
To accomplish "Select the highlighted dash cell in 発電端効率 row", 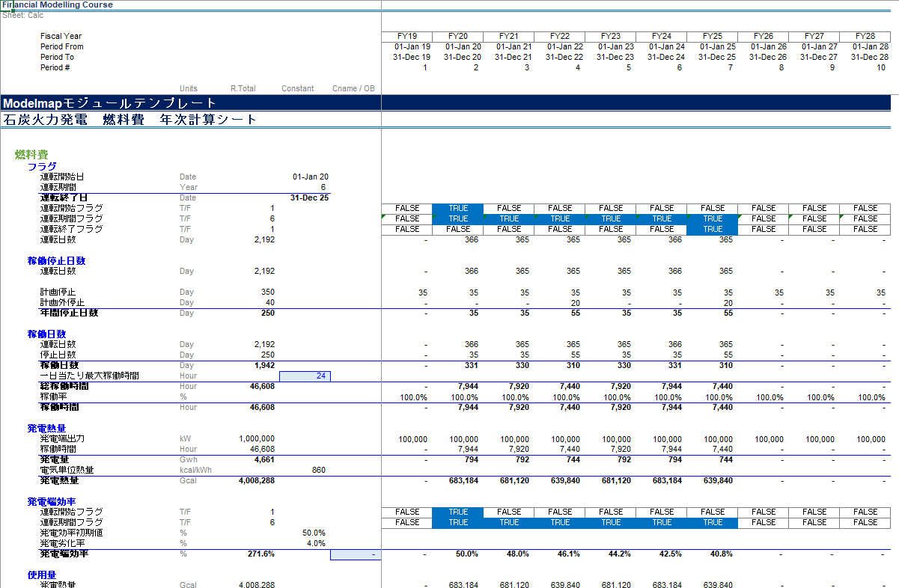I will [356, 554].
